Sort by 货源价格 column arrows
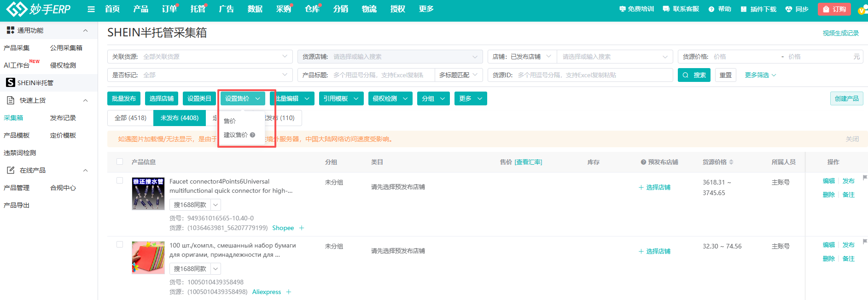Image resolution: width=868 pixels, height=300 pixels. point(731,162)
